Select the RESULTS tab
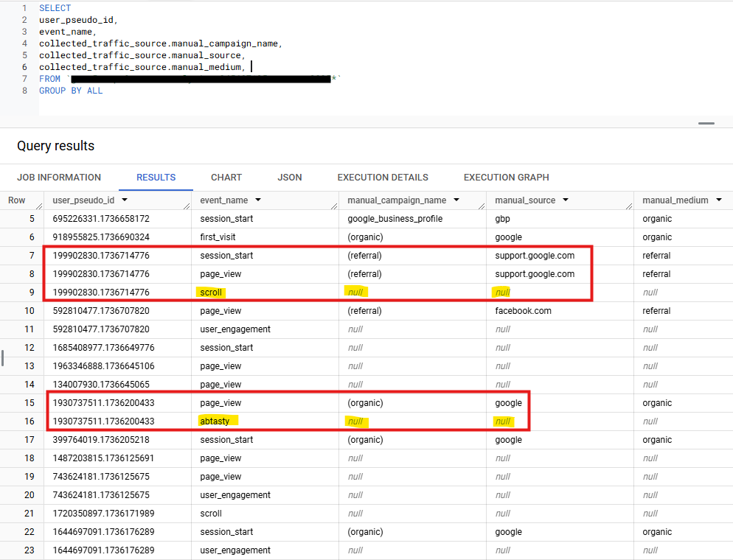The width and height of the screenshot is (733, 560). pyautogui.click(x=156, y=178)
